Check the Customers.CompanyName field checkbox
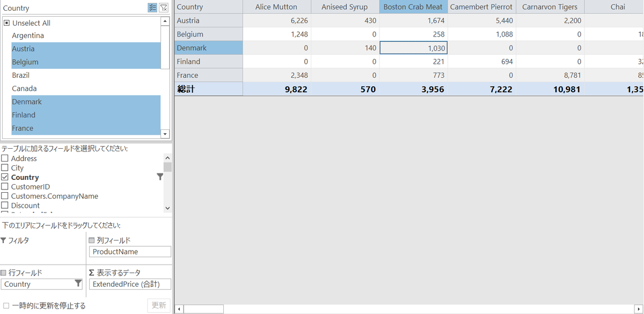The height and width of the screenshot is (314, 644). 5,196
